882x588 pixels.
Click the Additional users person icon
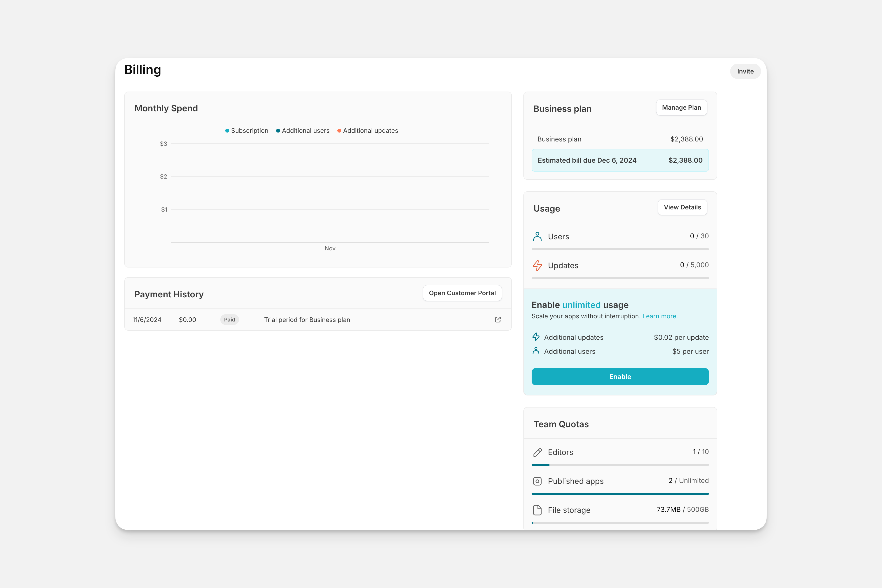coord(536,351)
